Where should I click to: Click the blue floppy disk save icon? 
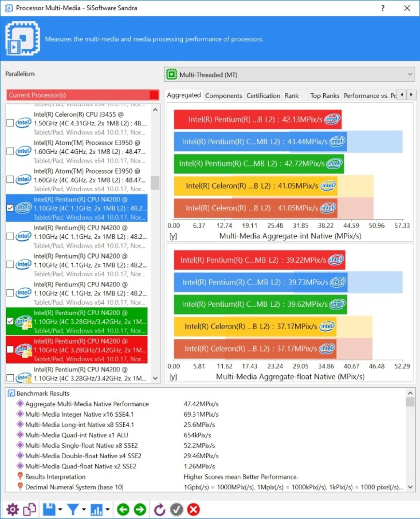point(49,509)
